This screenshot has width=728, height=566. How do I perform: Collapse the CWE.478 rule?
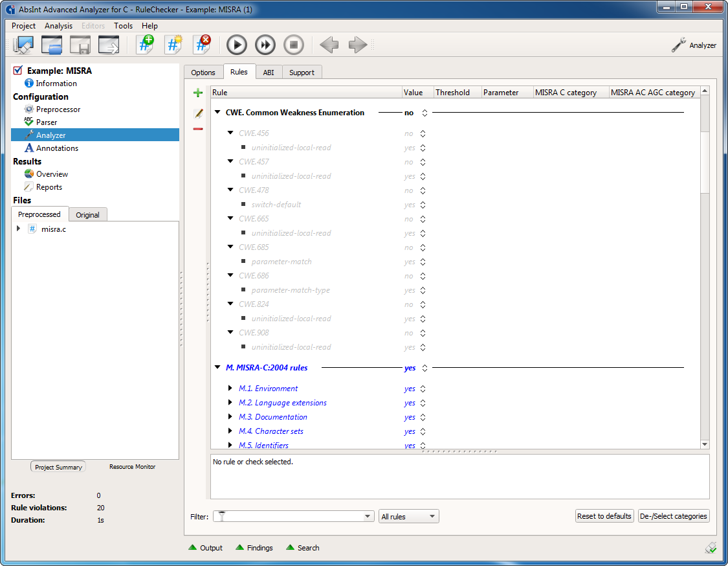(x=230, y=190)
